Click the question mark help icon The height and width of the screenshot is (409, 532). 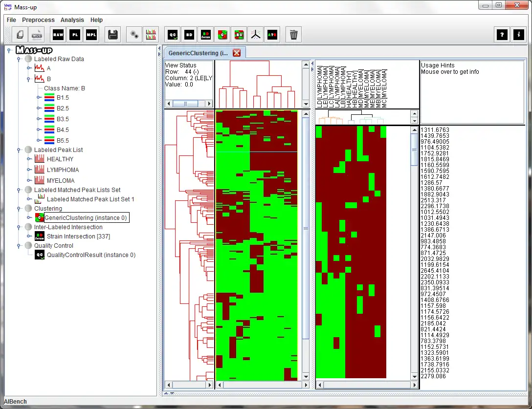(x=502, y=35)
